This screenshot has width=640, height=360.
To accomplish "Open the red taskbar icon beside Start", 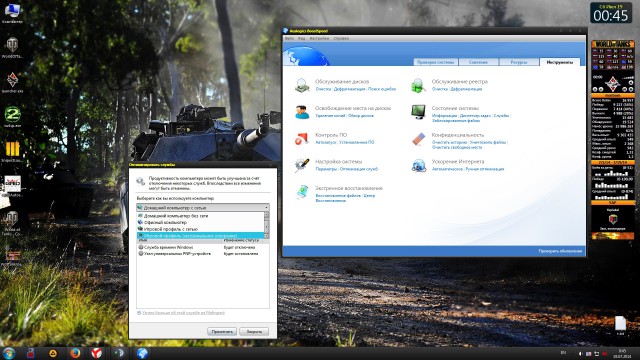I will (x=31, y=353).
